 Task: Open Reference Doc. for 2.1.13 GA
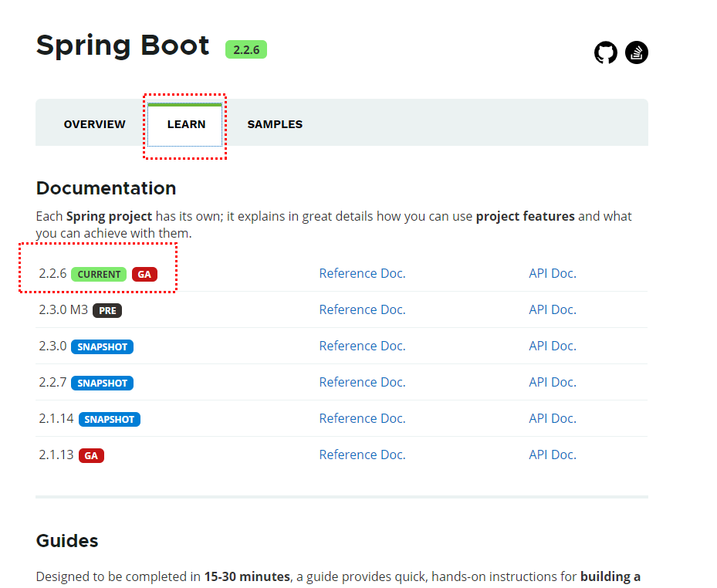click(362, 455)
